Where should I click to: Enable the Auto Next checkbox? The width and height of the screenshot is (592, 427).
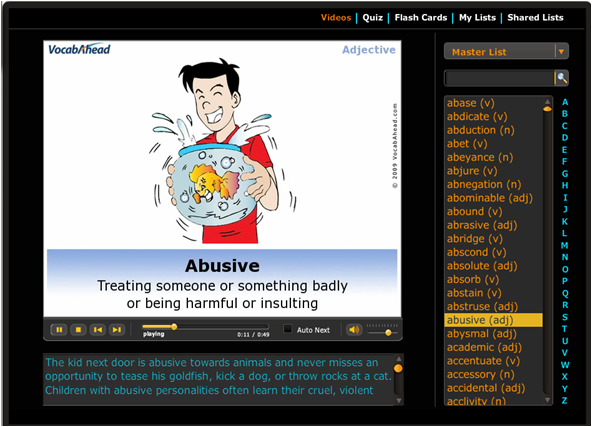coord(288,329)
